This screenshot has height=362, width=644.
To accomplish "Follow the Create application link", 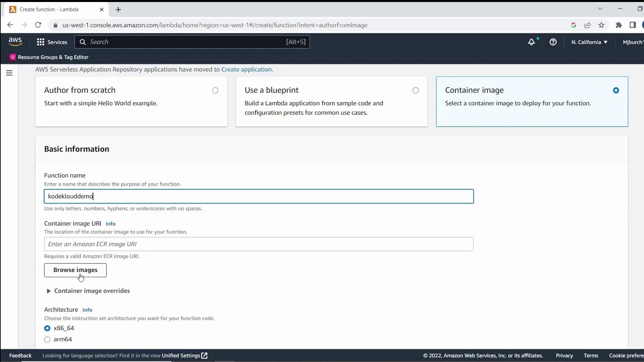I will [x=247, y=69].
